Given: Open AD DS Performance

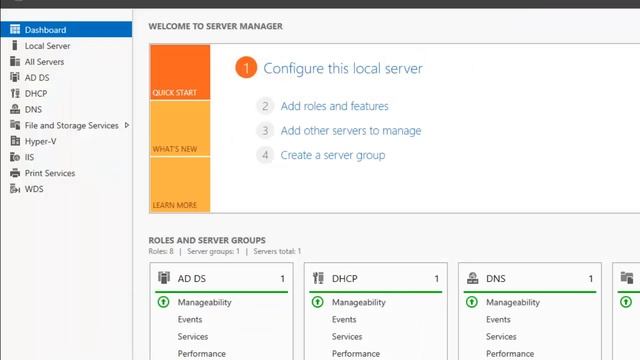Looking at the screenshot, I should click(x=202, y=354).
